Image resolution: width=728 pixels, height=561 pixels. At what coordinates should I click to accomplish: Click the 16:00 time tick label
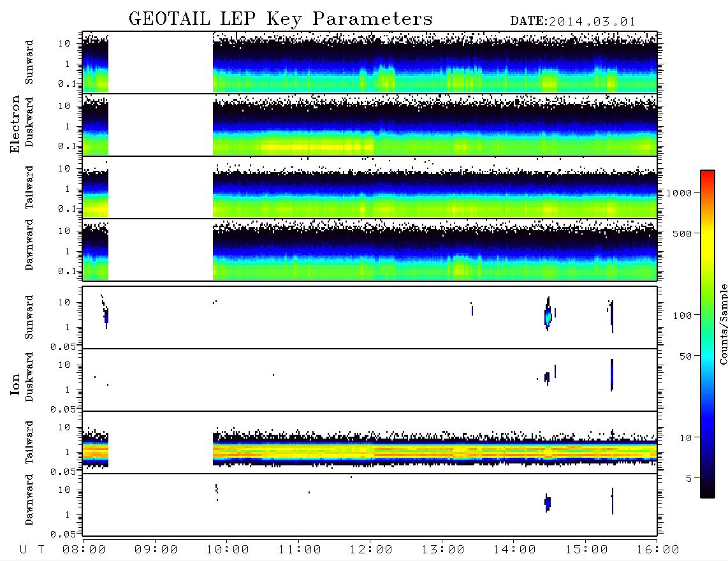coord(658,550)
